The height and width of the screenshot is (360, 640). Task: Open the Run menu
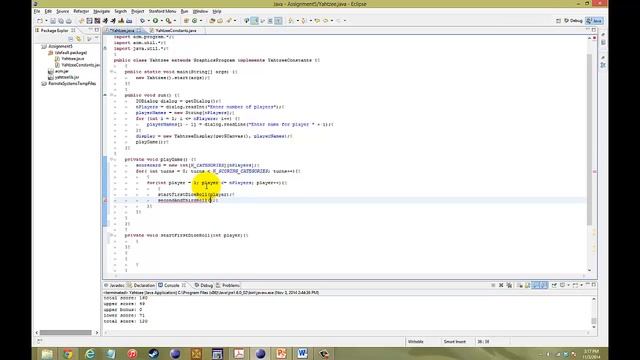[x=184, y=11]
